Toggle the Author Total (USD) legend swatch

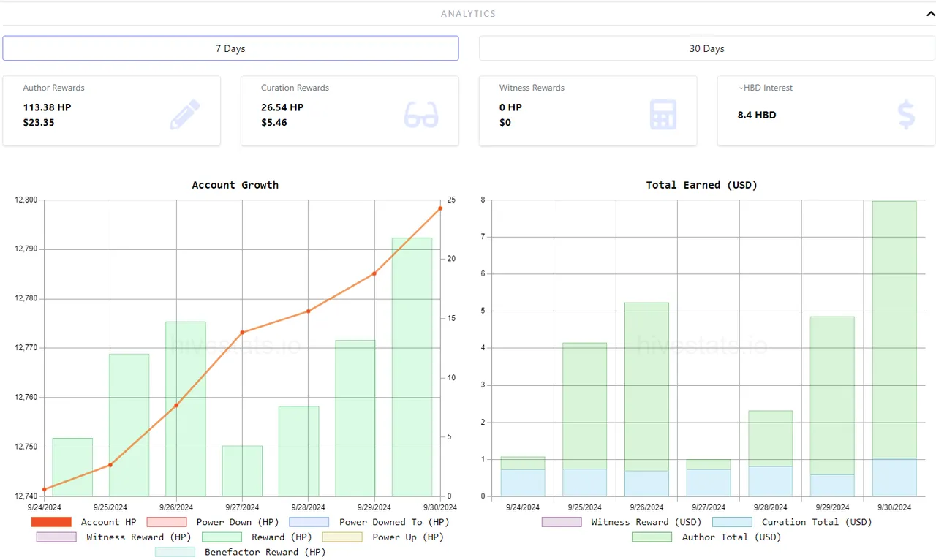(652, 537)
